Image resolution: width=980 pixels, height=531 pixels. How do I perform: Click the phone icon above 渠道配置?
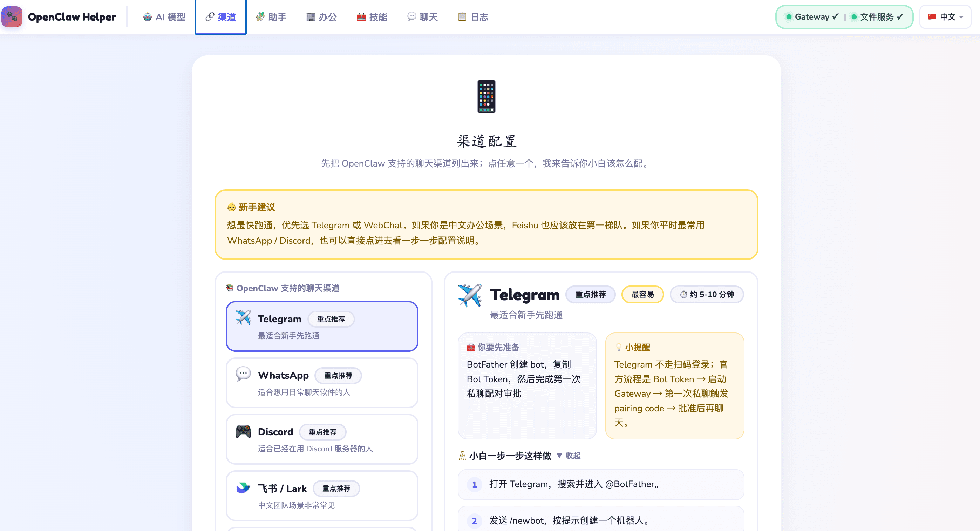(x=486, y=96)
